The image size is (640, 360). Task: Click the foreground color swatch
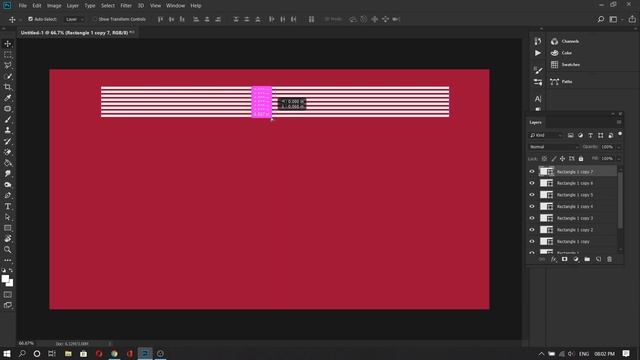[x=4, y=279]
